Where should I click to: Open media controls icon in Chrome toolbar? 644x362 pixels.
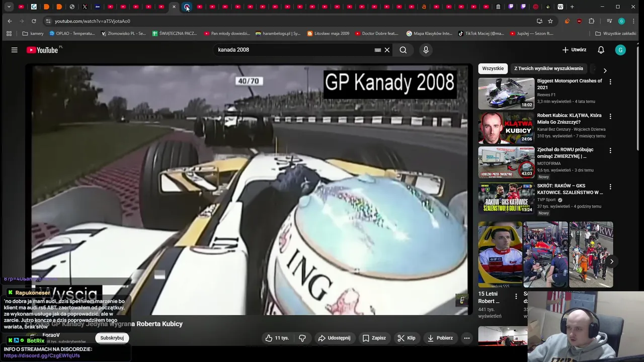(609, 21)
